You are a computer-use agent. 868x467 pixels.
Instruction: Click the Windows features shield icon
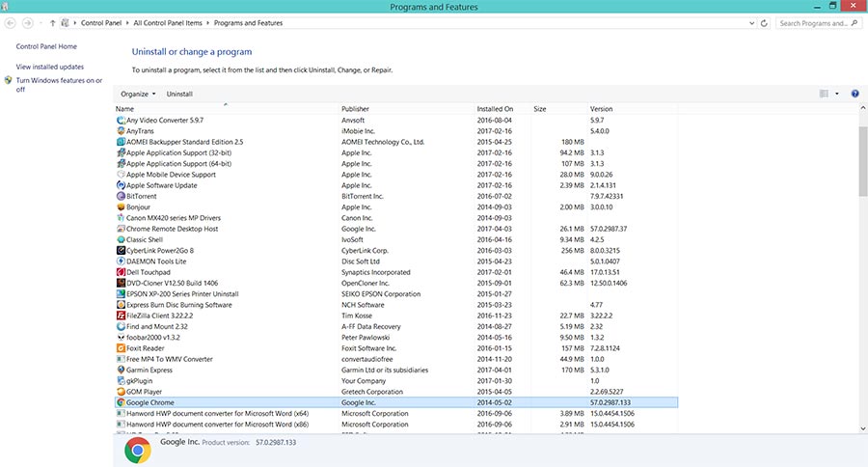pos(9,80)
